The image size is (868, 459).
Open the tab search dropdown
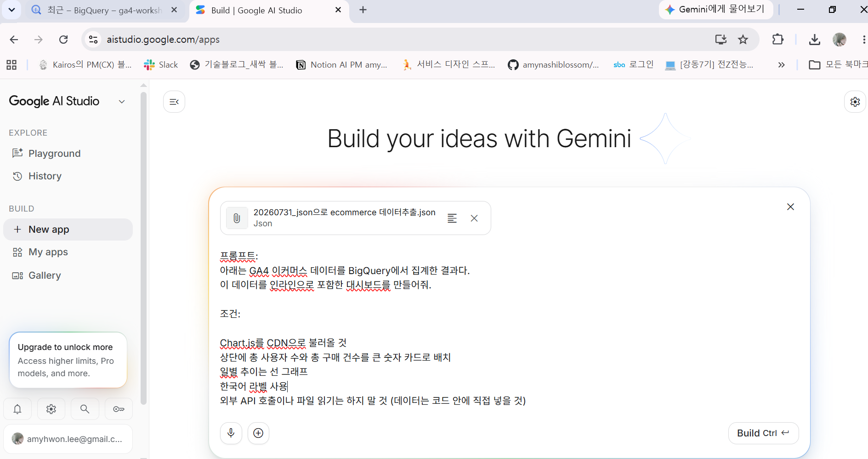pos(11,10)
